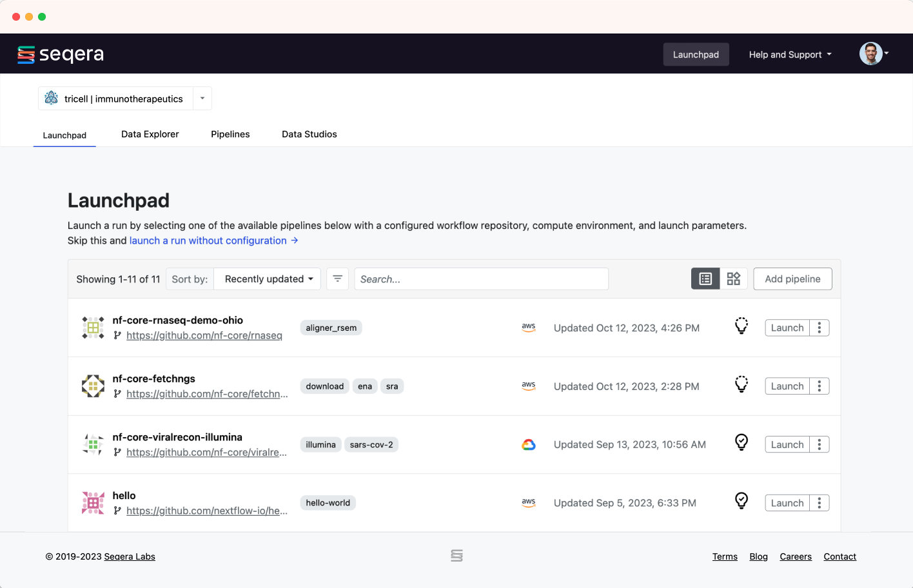Open the user avatar profile menu
Viewport: 913px width, 588px height.
(x=874, y=54)
